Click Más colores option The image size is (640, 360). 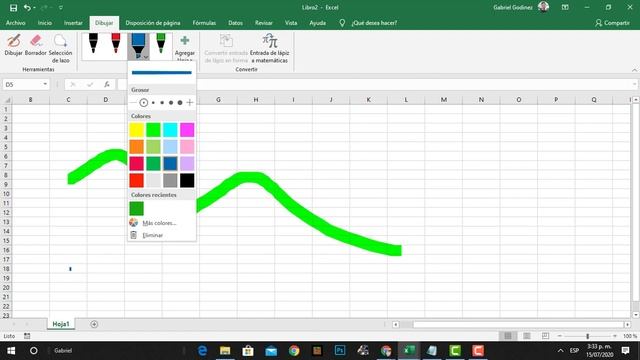click(160, 223)
